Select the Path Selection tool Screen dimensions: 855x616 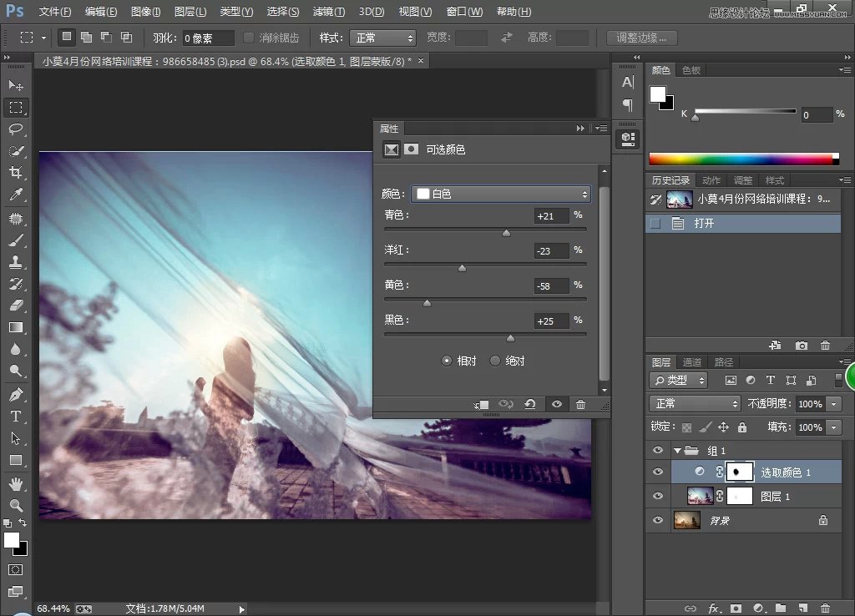(x=16, y=437)
